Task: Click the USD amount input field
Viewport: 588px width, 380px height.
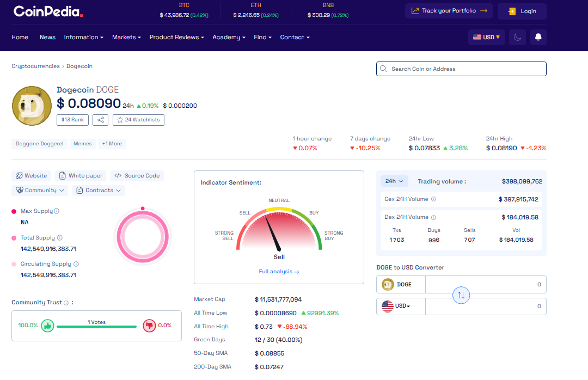Action: click(486, 306)
